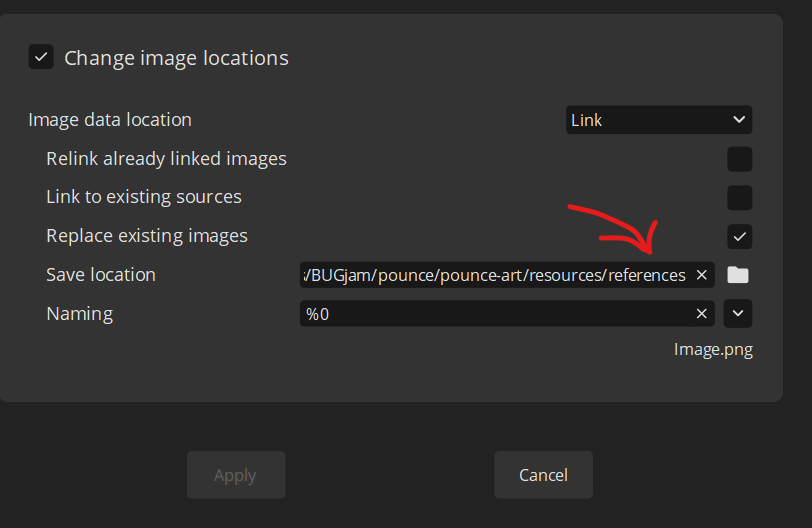Open the Naming presets dropdown arrow
The width and height of the screenshot is (812, 528).
pos(738,314)
